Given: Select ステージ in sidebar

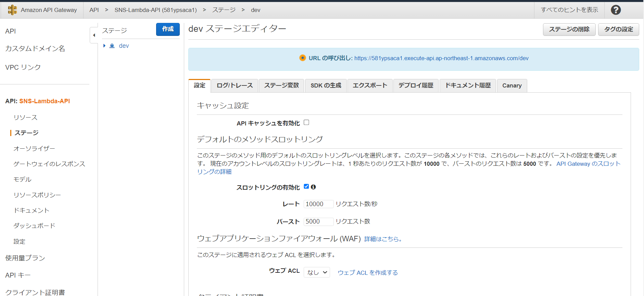Looking at the screenshot, I should (26, 133).
